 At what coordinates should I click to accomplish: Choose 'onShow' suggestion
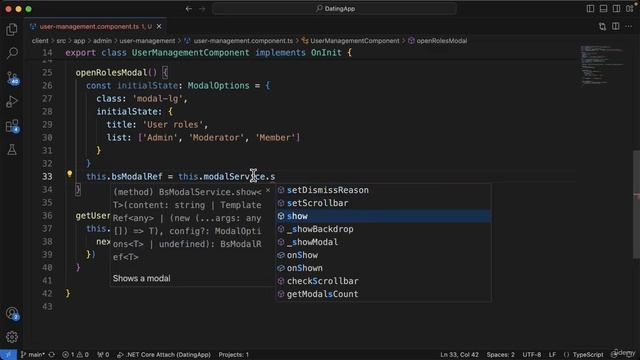pyautogui.click(x=383, y=255)
